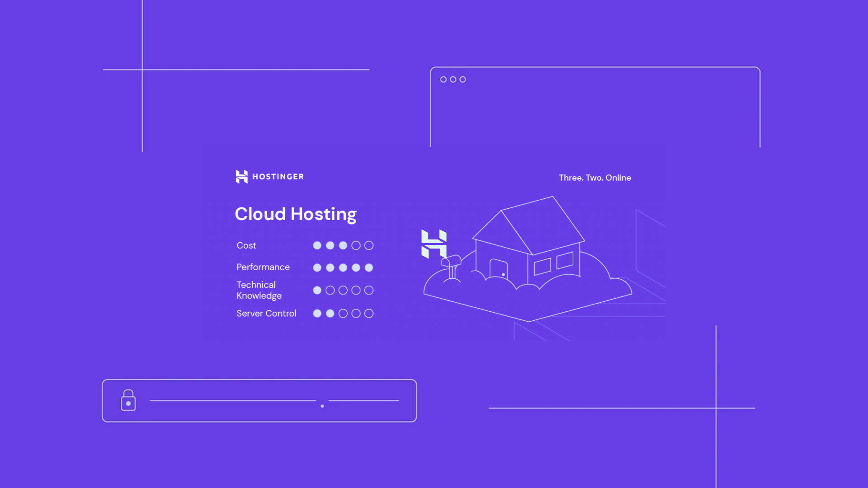Image resolution: width=868 pixels, height=488 pixels.
Task: Toggle the fourth Cost rating dot
Action: pos(356,245)
